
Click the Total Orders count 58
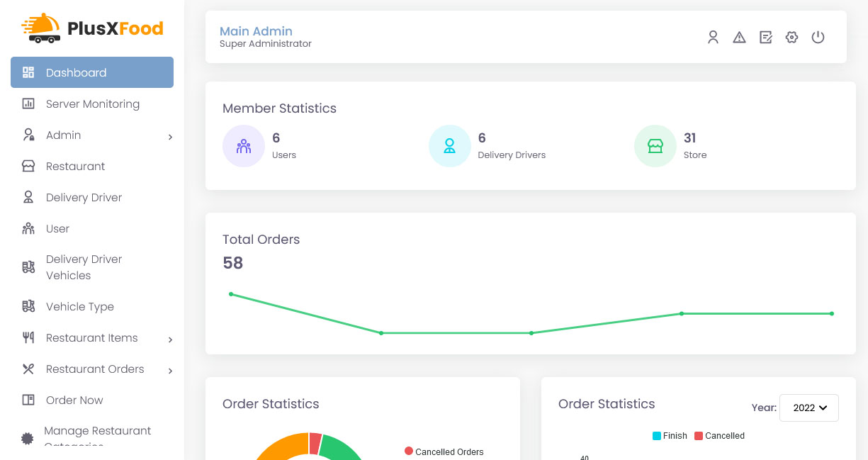point(232,263)
